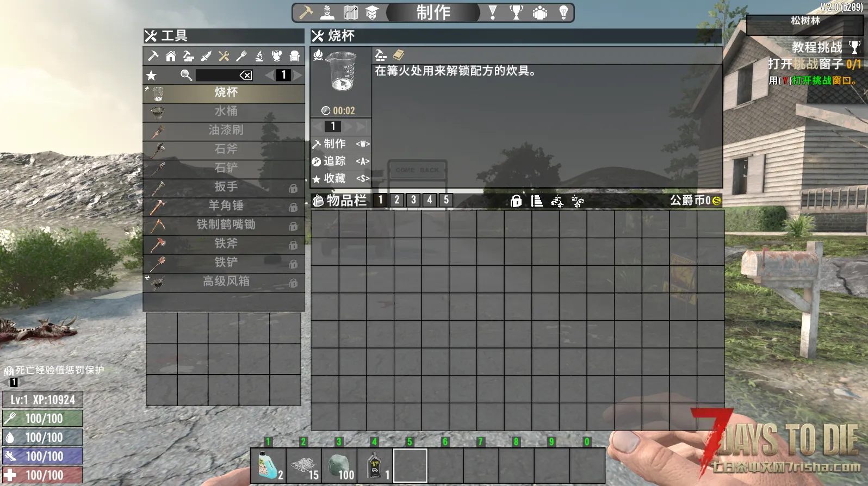Screen dimensions: 868x486
Task: Switch to inventory page 4
Action: (430, 200)
